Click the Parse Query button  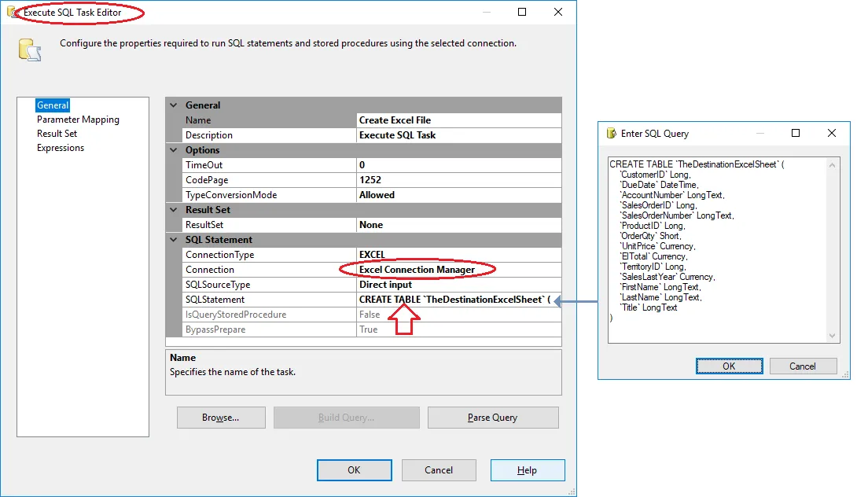tap(493, 418)
